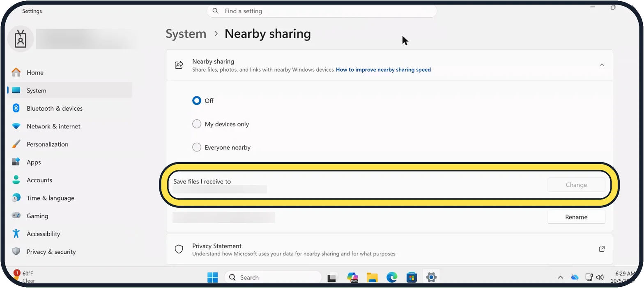Open Personalization settings
The image size is (644, 288).
point(69,144)
